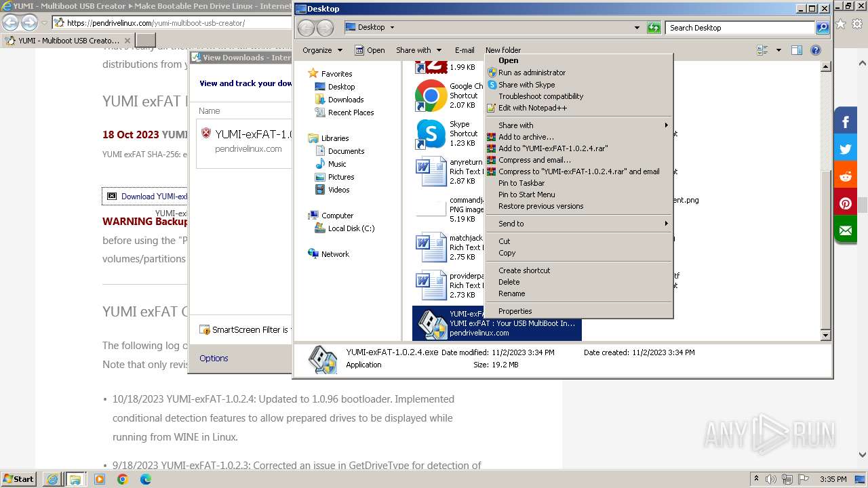Screen dimensions: 868x488
Task: Select the YUMI-exFAT application file icon
Action: tap(433, 324)
